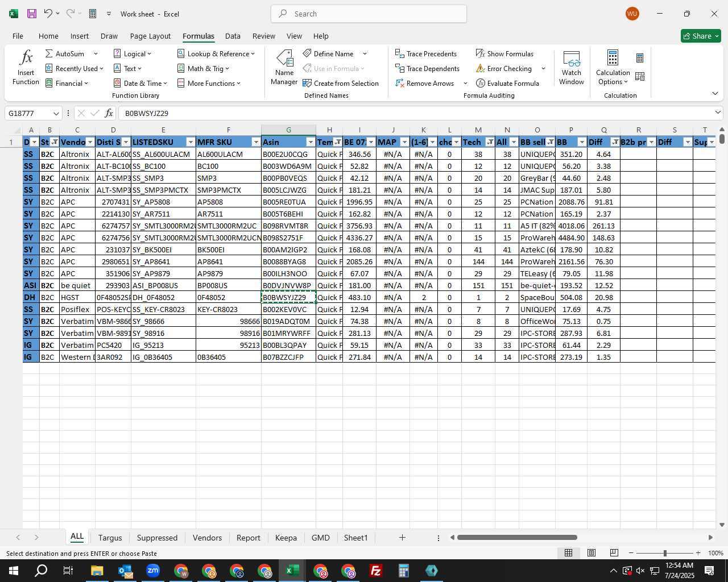Click the formula bar fx icon

point(109,113)
